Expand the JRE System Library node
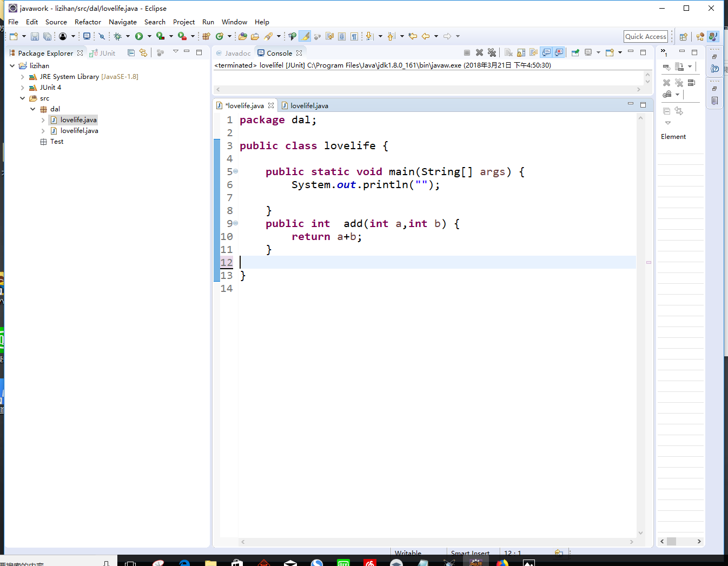The height and width of the screenshot is (566, 728). click(x=22, y=77)
